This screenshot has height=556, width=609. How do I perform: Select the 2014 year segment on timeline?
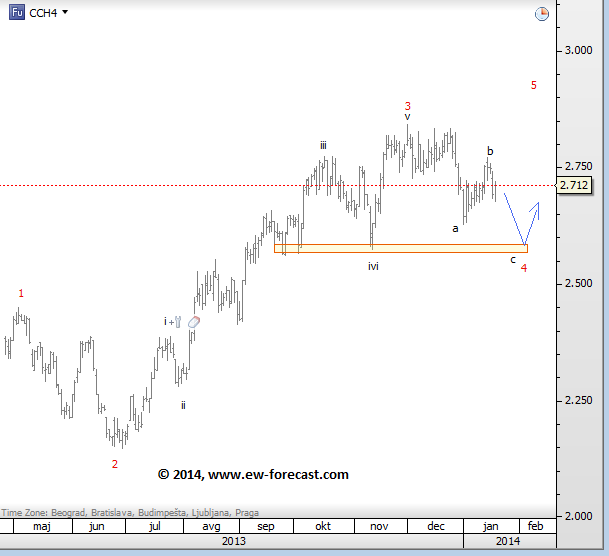[x=507, y=541]
